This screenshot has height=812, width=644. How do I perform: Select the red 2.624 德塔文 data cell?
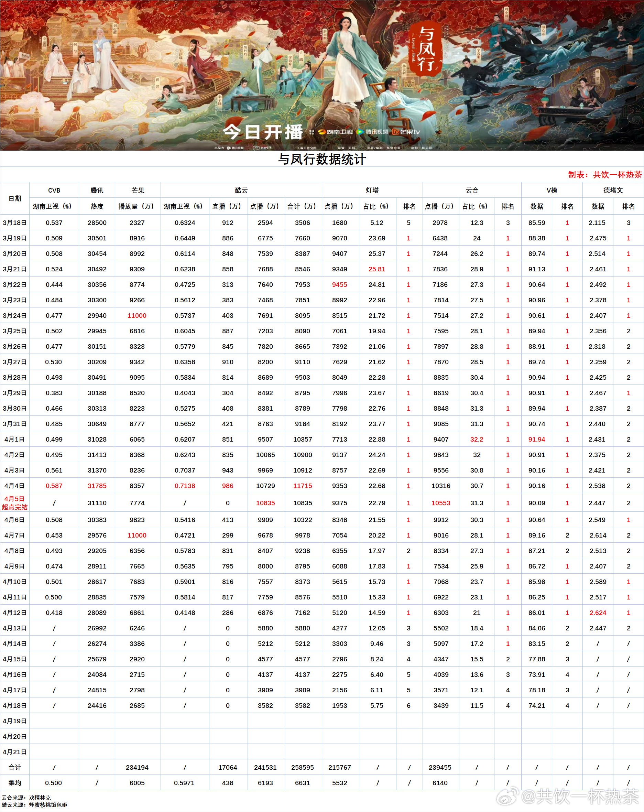(598, 613)
